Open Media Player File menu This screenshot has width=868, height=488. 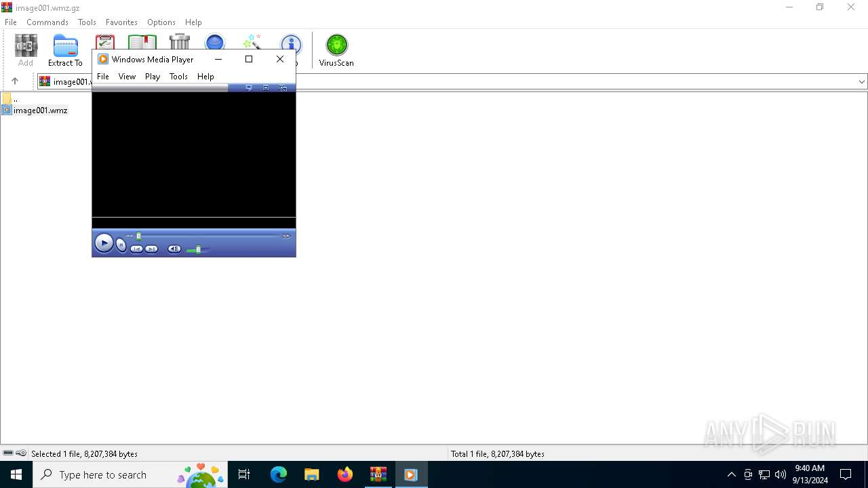tap(103, 77)
